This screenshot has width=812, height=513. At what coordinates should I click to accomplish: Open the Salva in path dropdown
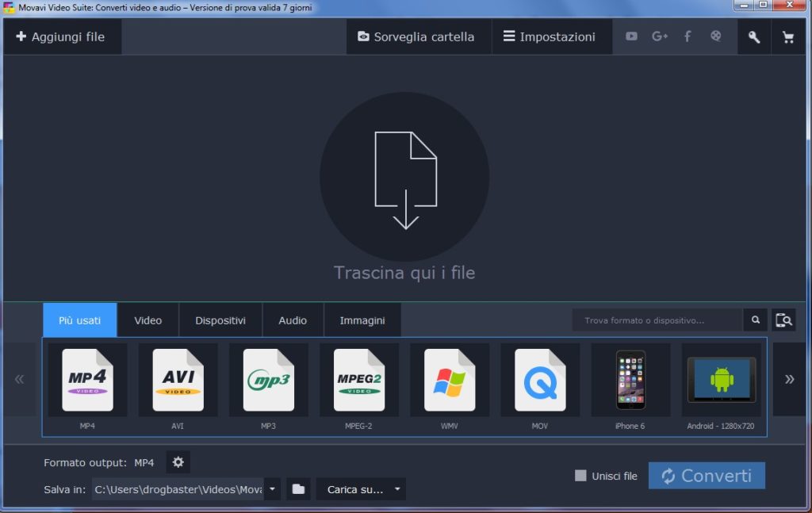point(271,489)
